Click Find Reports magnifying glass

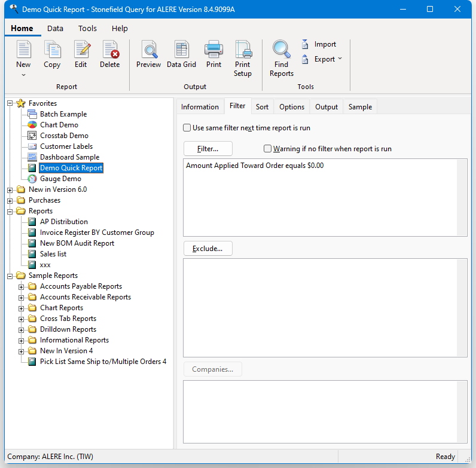click(282, 49)
